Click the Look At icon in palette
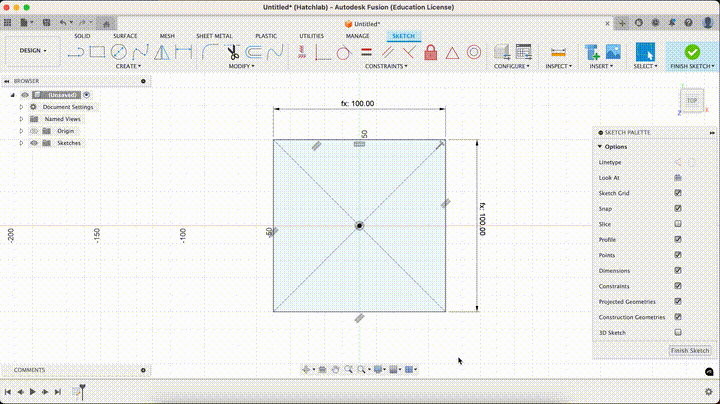 tap(678, 178)
